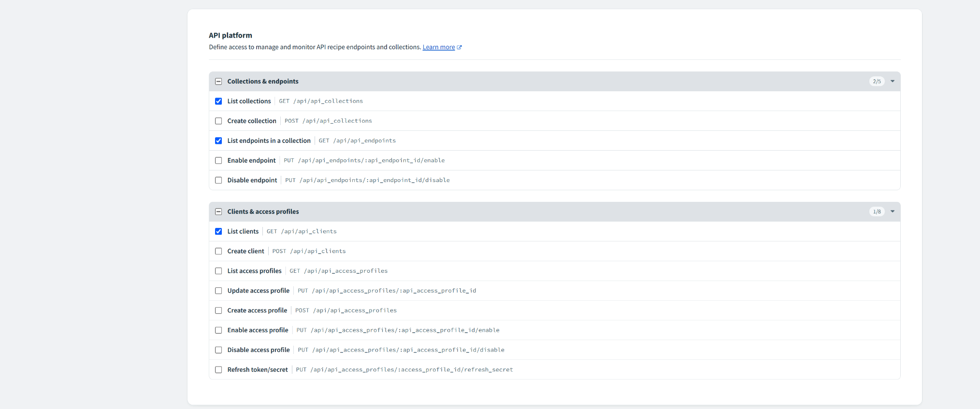Tick the Update access profile checkbox
Viewport: 980px width, 409px height.
pyautogui.click(x=218, y=291)
